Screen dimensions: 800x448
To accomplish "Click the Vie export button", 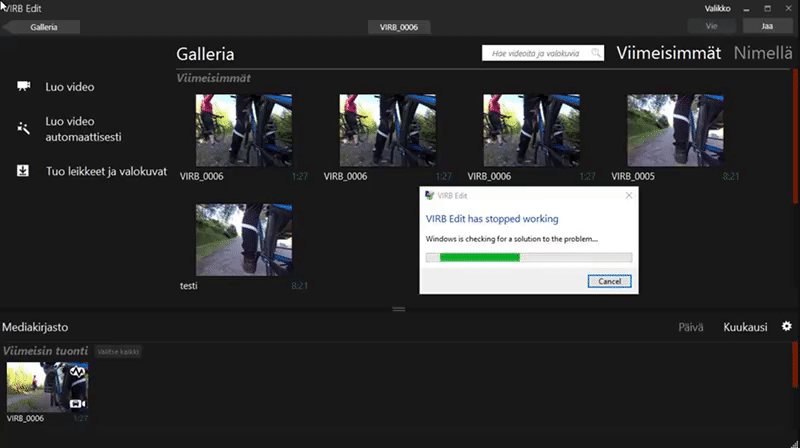I will point(711,26).
